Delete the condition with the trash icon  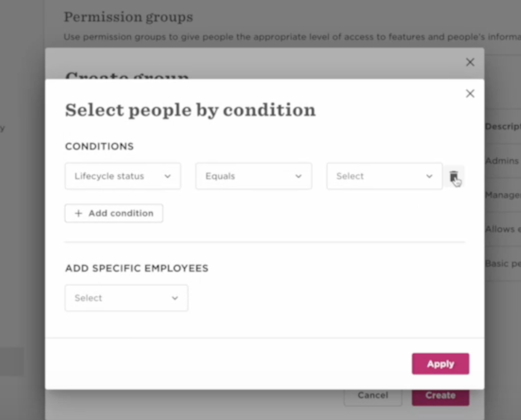[454, 176]
